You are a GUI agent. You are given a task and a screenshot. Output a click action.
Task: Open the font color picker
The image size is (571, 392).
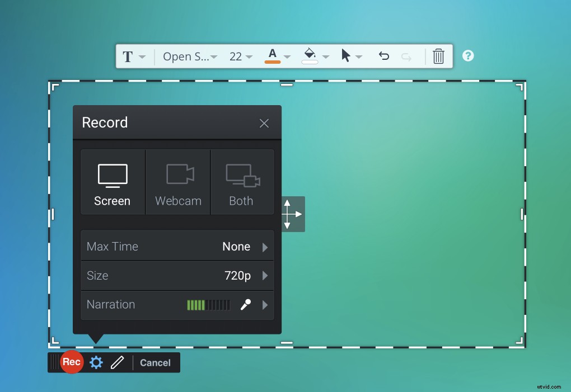point(274,55)
